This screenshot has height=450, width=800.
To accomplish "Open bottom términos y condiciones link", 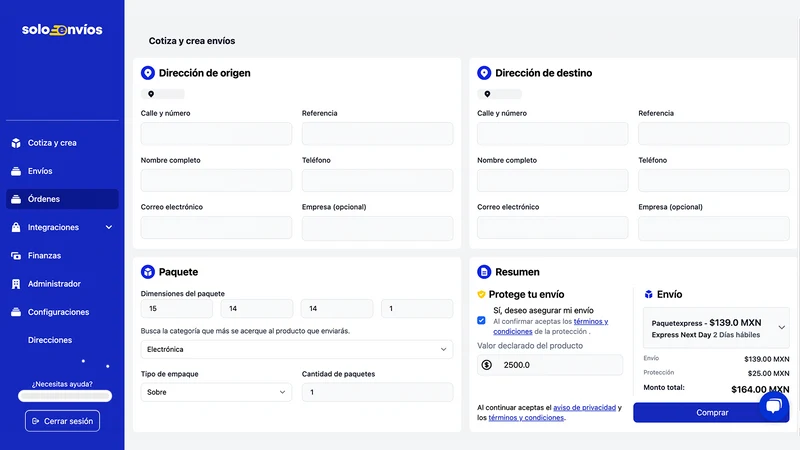I will (526, 417).
